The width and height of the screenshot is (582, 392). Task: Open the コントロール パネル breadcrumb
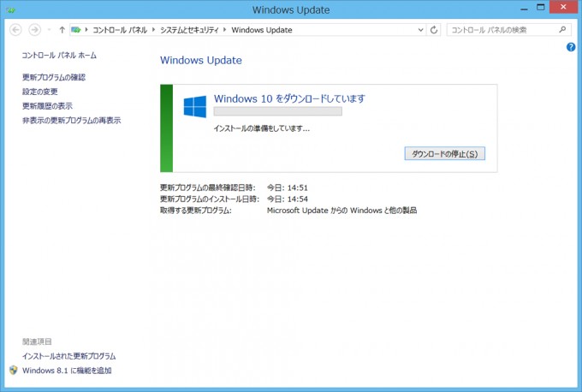(120, 30)
